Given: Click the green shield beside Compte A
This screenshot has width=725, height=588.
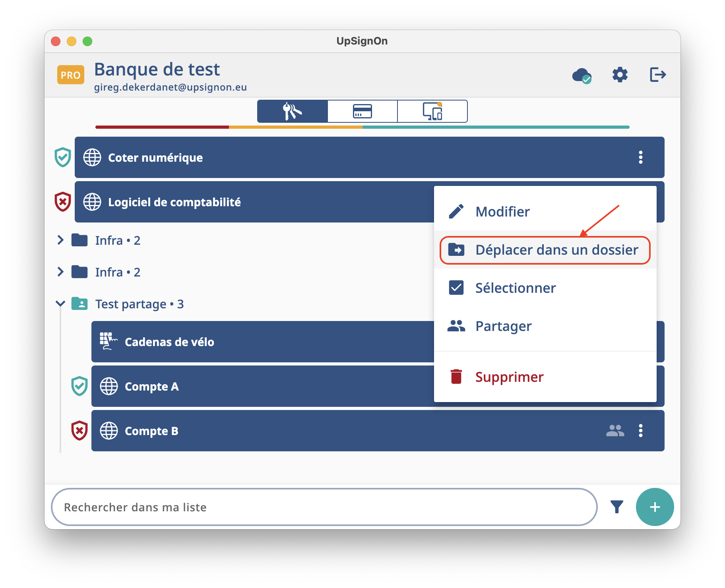Looking at the screenshot, I should (79, 386).
